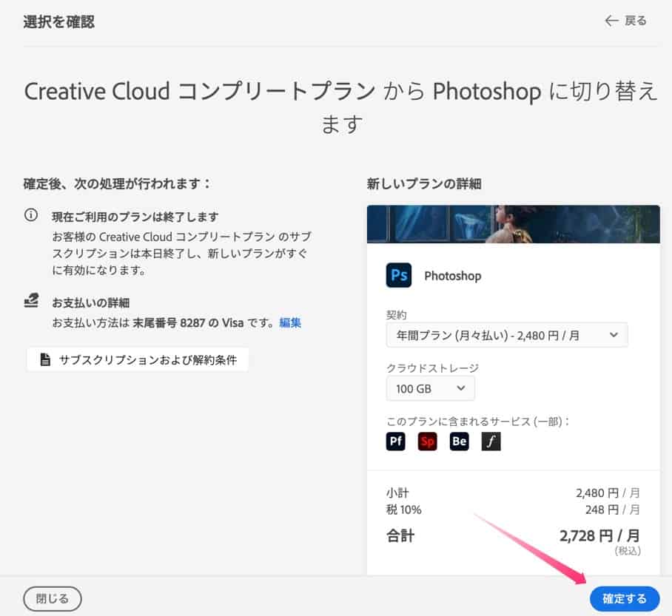Click the payment icon beside お支払いの詳細

[31, 301]
